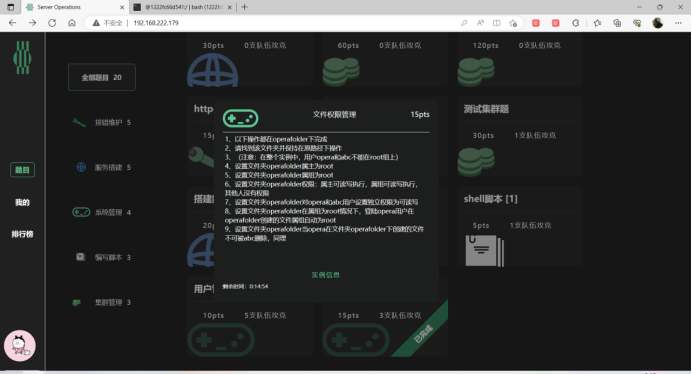Show all challenges with 全部题目 20
This screenshot has height=374, width=692.
(102, 77)
